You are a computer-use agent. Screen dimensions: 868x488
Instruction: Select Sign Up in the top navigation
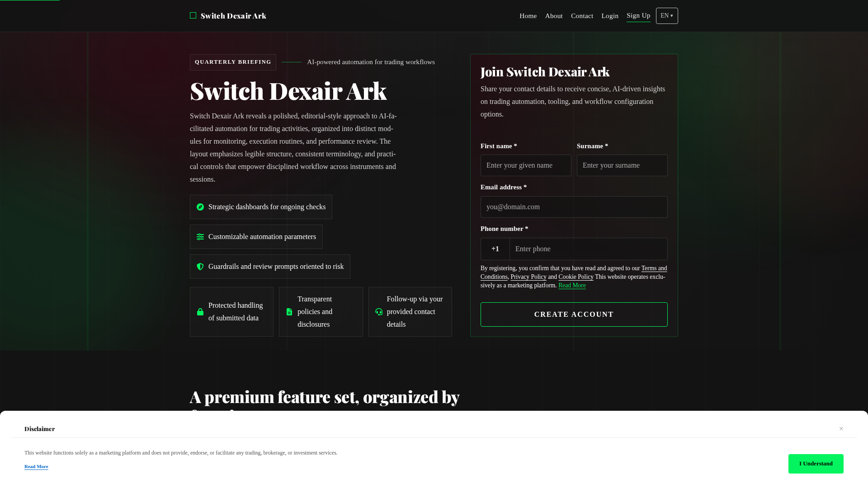coord(638,16)
